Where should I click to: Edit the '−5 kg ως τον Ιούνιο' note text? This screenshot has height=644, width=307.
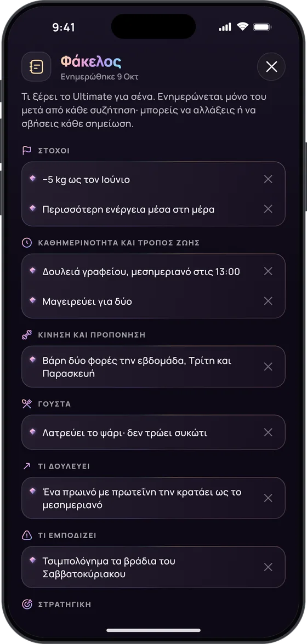click(x=86, y=179)
